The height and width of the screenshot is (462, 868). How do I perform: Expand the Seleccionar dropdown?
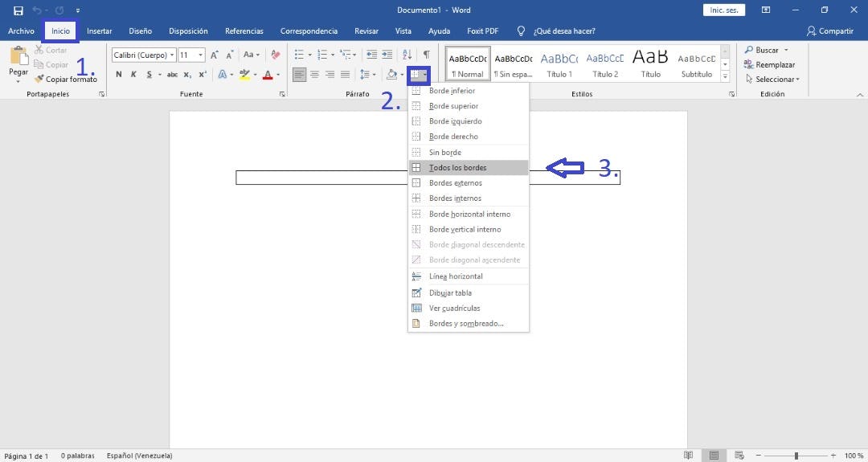click(776, 80)
